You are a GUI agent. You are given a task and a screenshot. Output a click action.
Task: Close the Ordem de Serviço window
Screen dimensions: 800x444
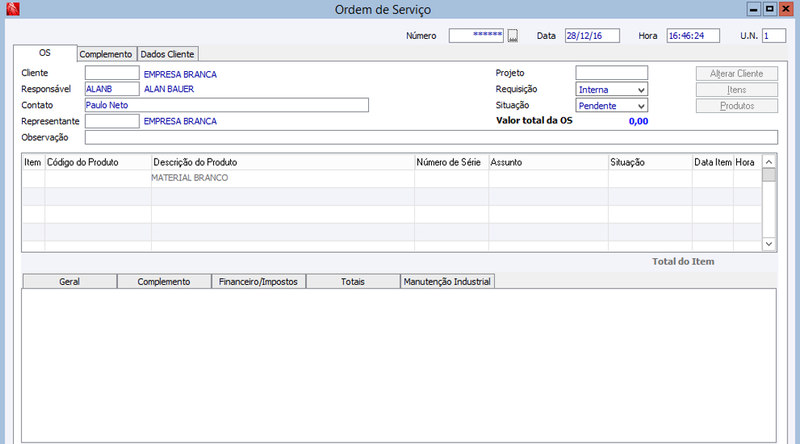pos(786,9)
